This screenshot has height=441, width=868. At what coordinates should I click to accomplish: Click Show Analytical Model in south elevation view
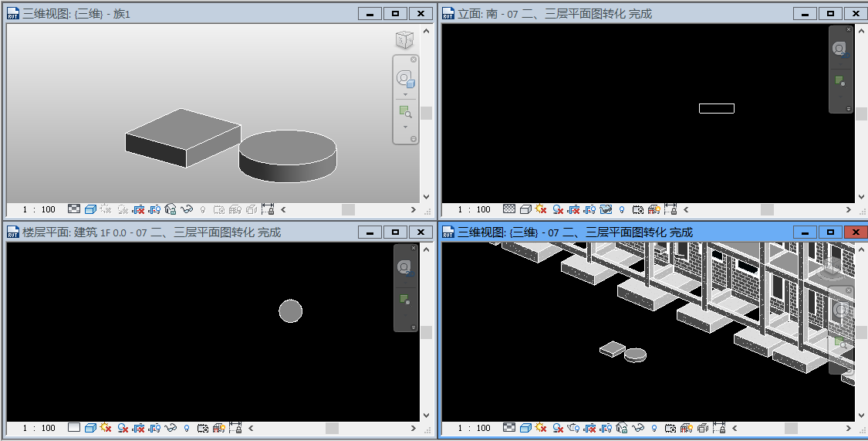pos(654,209)
